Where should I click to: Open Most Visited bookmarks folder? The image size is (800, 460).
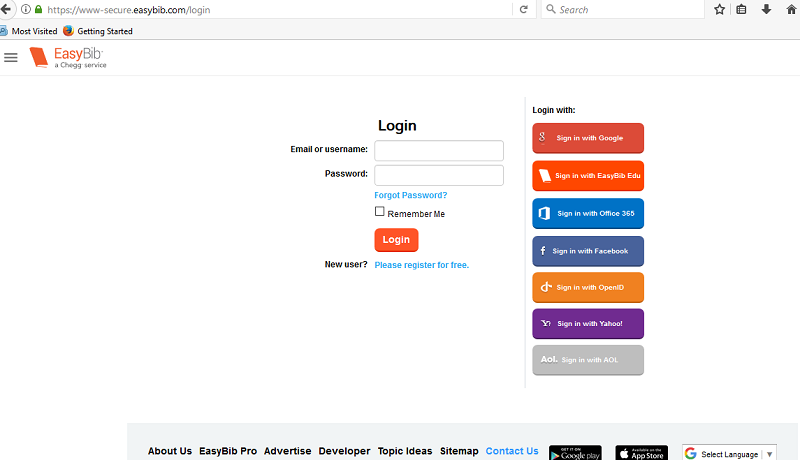click(29, 31)
